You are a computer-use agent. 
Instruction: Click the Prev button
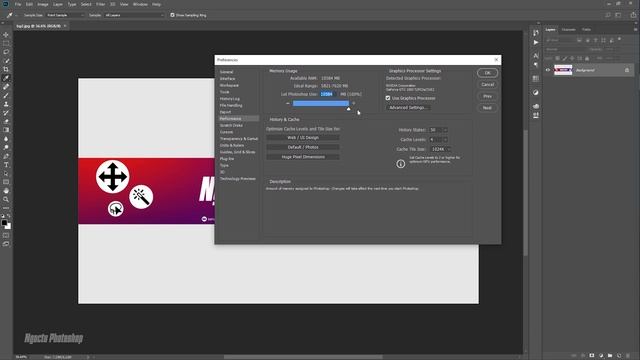tap(487, 96)
